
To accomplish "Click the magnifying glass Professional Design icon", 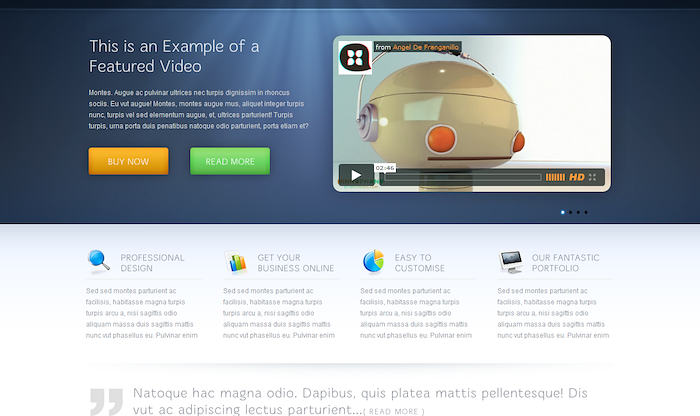I will (x=99, y=262).
